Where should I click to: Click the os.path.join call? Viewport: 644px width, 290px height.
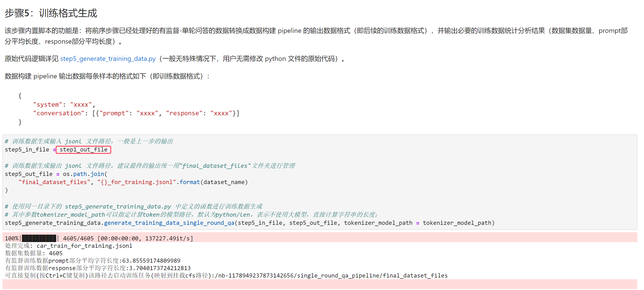(85, 174)
